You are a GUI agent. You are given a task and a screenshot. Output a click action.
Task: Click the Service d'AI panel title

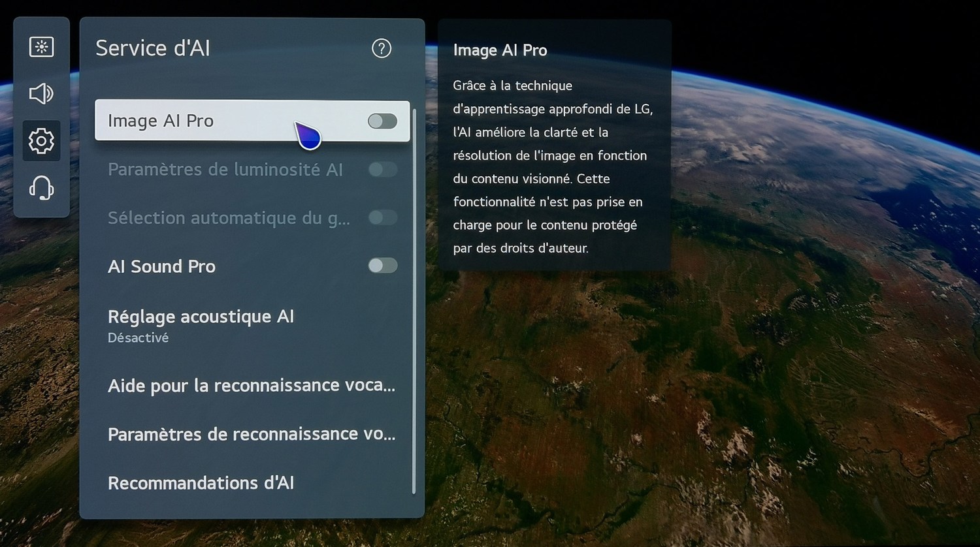tap(153, 48)
